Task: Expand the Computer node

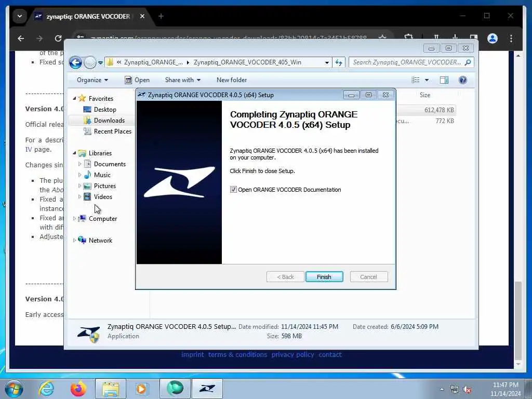Action: [74, 219]
